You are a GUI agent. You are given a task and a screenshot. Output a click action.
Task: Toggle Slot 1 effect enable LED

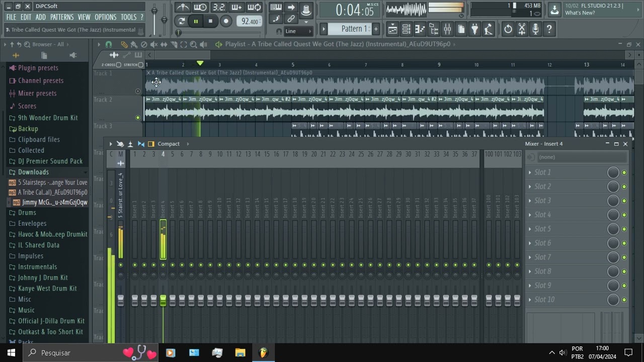click(x=624, y=172)
